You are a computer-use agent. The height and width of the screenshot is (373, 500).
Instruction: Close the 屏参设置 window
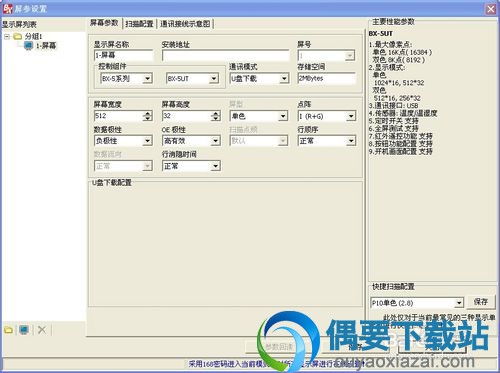(x=491, y=9)
